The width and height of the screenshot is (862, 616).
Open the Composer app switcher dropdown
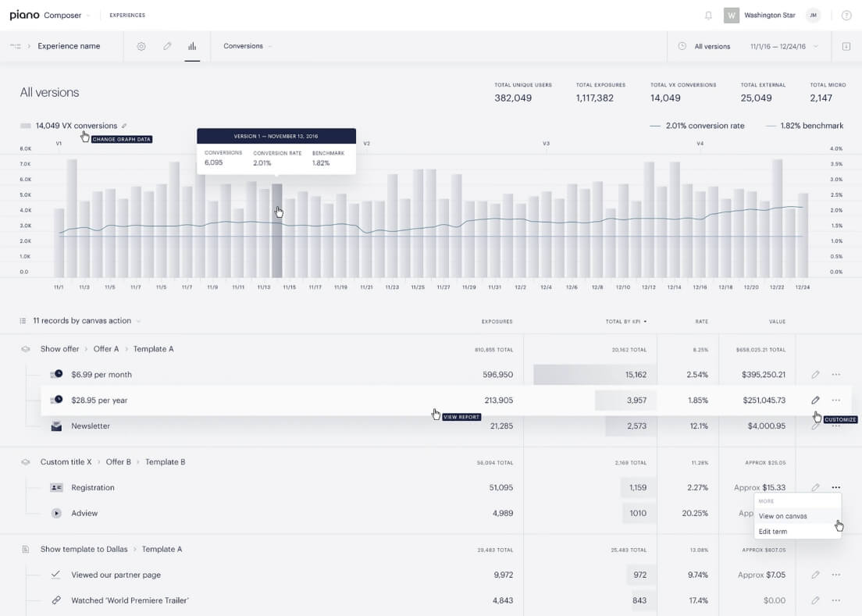click(67, 16)
